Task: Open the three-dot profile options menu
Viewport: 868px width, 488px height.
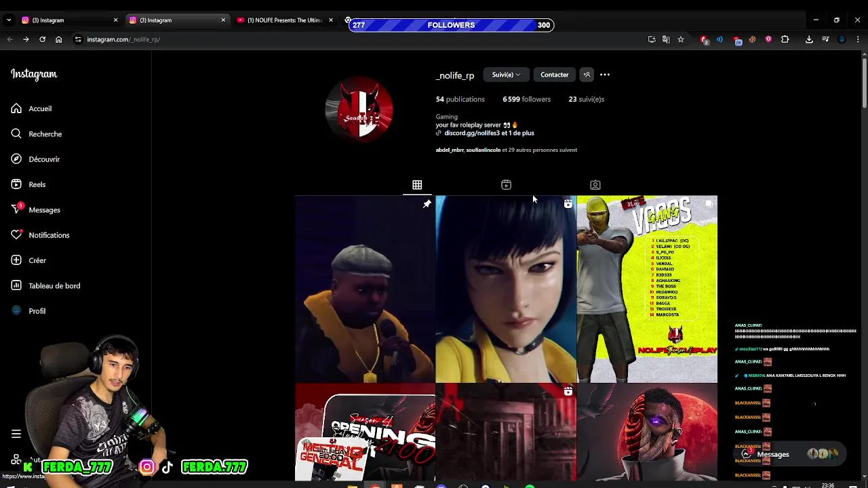Action: click(x=605, y=75)
